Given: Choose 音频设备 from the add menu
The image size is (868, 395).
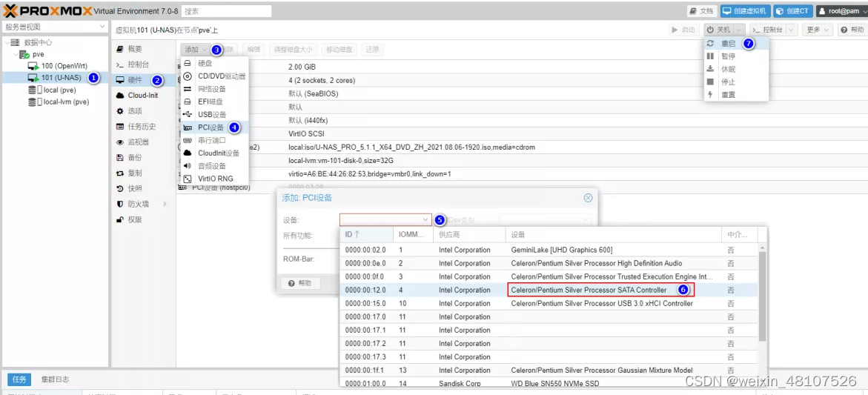Looking at the screenshot, I should tap(215, 166).
